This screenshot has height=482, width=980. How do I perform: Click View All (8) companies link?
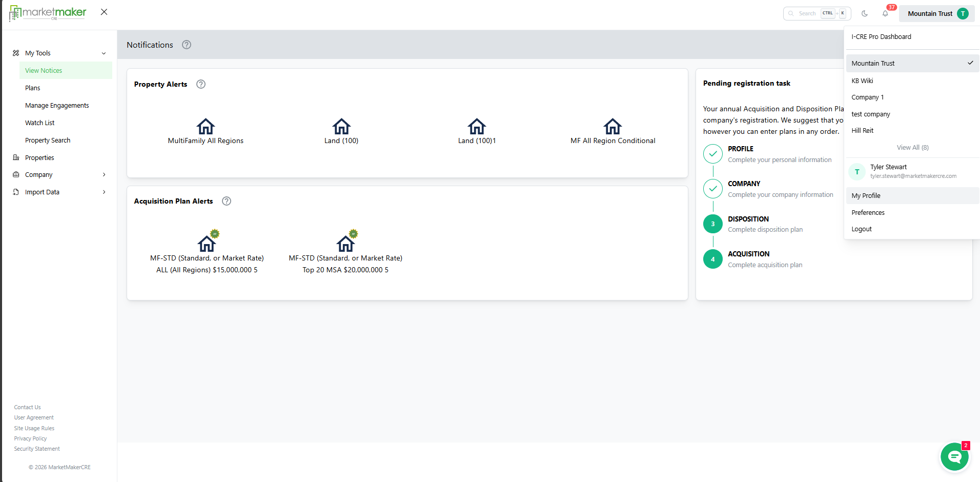click(912, 148)
